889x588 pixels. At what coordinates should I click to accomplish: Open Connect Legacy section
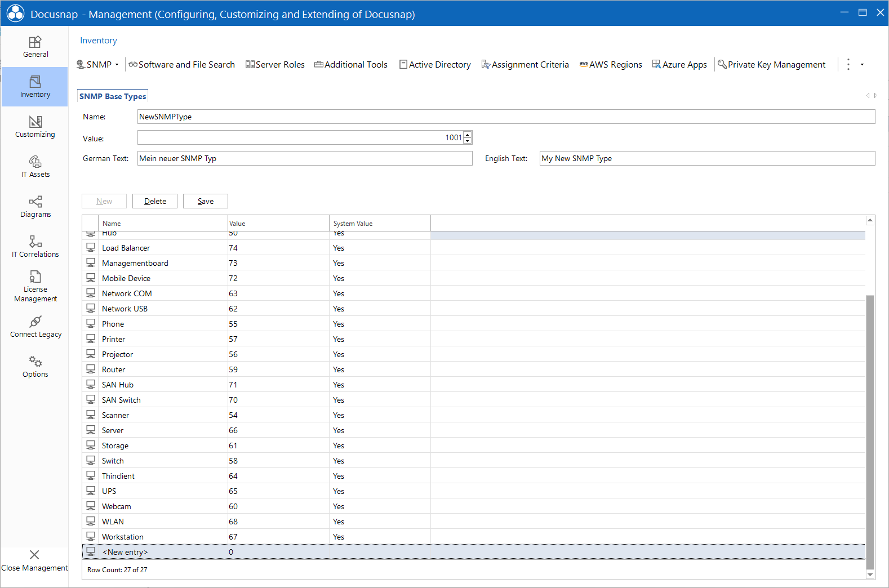click(x=35, y=322)
